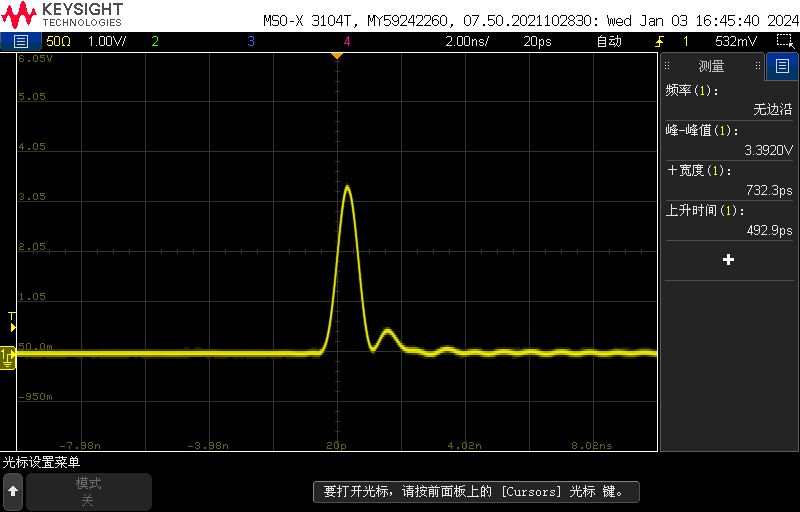Add a measurement with the plus icon
The height and width of the screenshot is (512, 800).
point(728,260)
